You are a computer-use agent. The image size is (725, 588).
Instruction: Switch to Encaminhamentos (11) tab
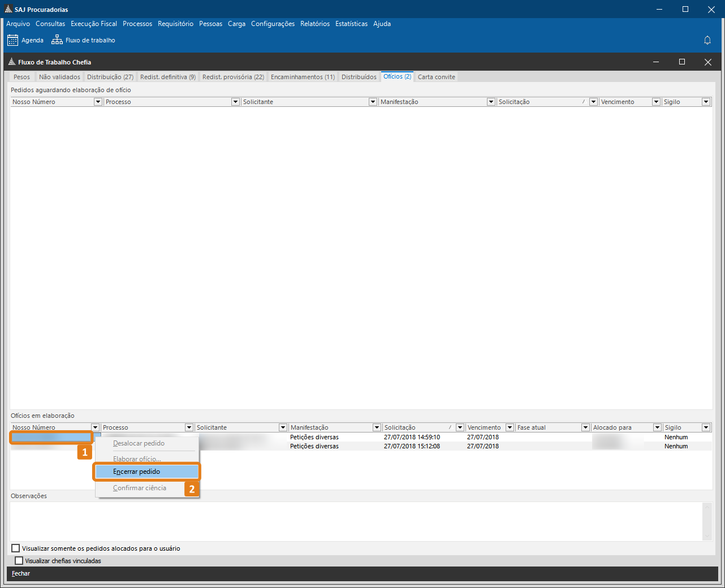[303, 77]
